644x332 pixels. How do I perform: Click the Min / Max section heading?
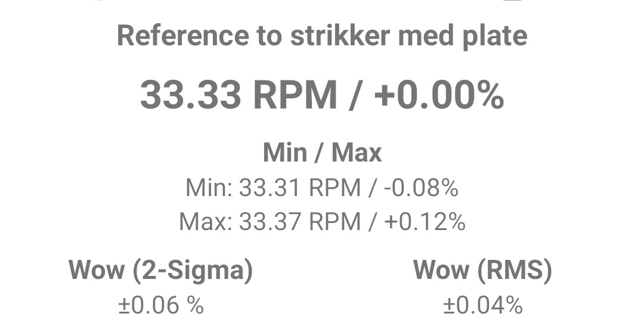point(322,153)
